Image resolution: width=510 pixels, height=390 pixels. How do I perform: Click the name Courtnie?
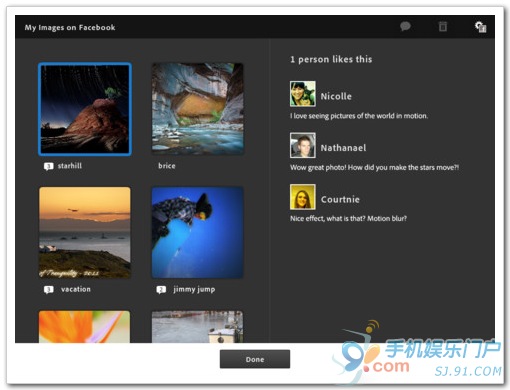tap(340, 199)
